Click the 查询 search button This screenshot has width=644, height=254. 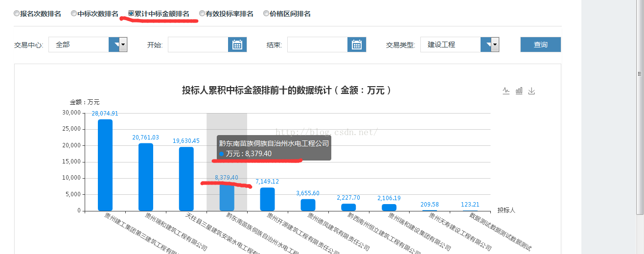540,45
